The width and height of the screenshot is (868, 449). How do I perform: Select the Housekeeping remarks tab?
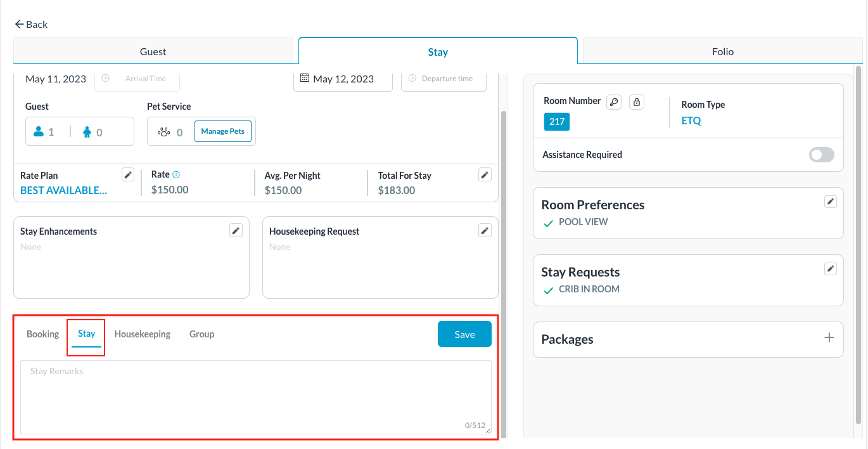tap(142, 334)
